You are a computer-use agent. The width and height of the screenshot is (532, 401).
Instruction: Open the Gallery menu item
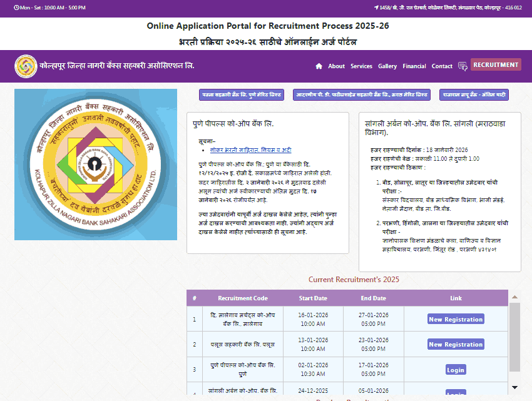387,66
